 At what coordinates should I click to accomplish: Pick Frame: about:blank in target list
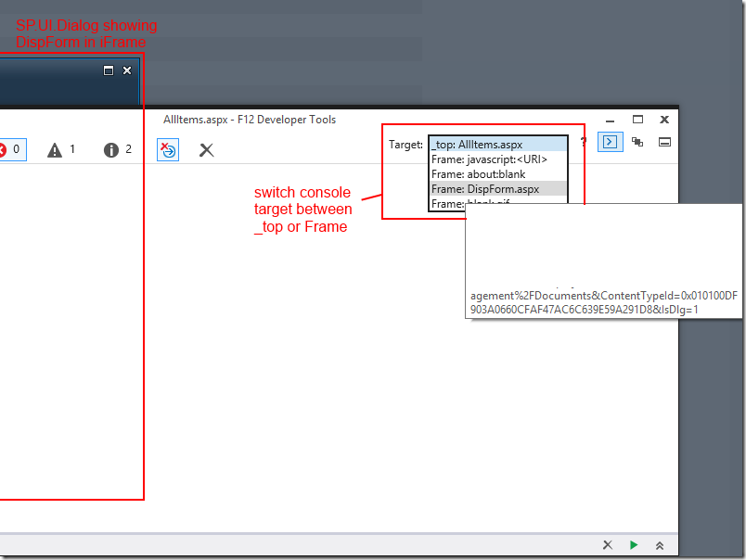[497, 174]
